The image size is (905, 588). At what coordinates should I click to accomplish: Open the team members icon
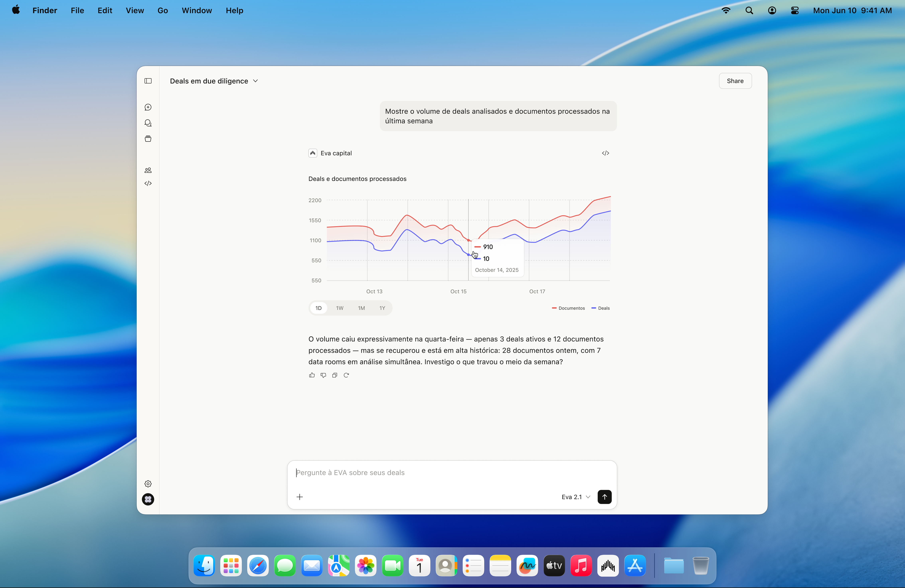click(148, 170)
